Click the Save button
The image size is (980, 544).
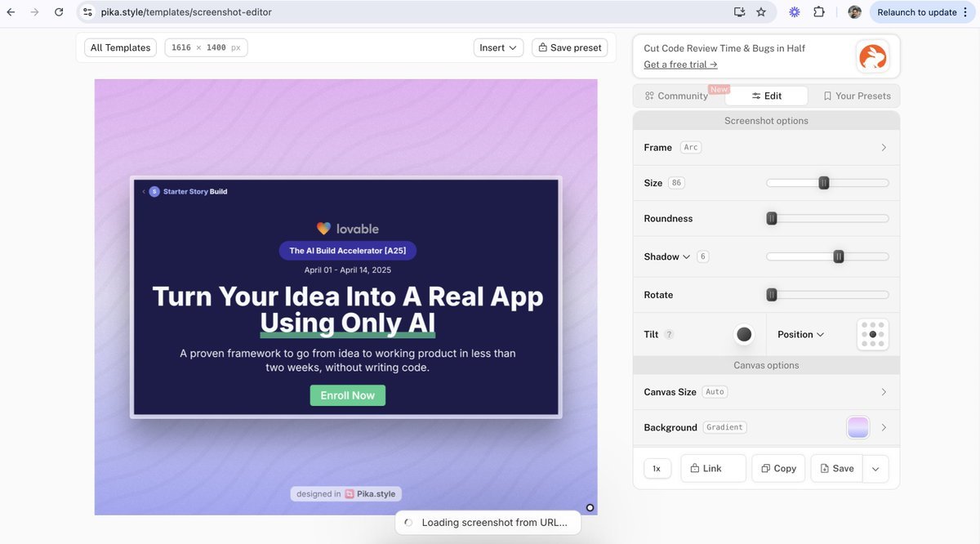(x=836, y=469)
